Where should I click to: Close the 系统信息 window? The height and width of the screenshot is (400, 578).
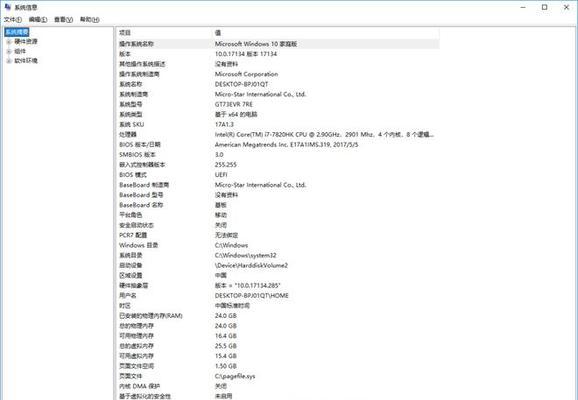(566, 7)
